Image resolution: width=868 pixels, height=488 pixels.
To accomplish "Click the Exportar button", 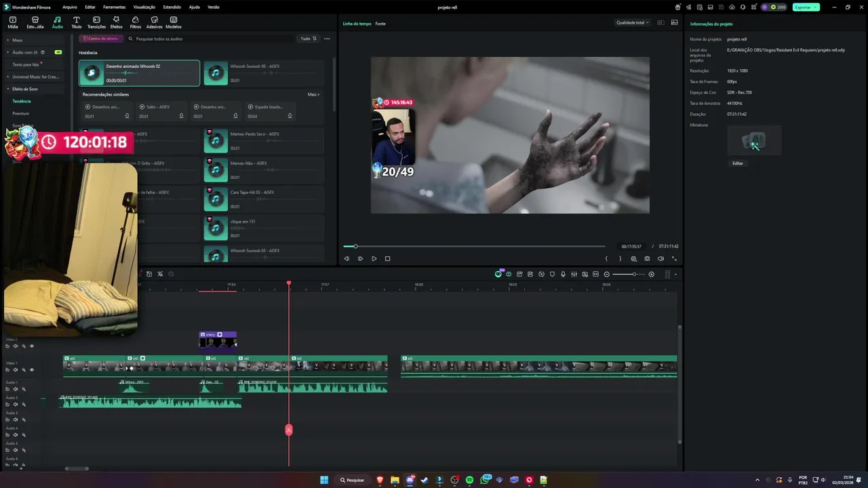I will [x=806, y=7].
